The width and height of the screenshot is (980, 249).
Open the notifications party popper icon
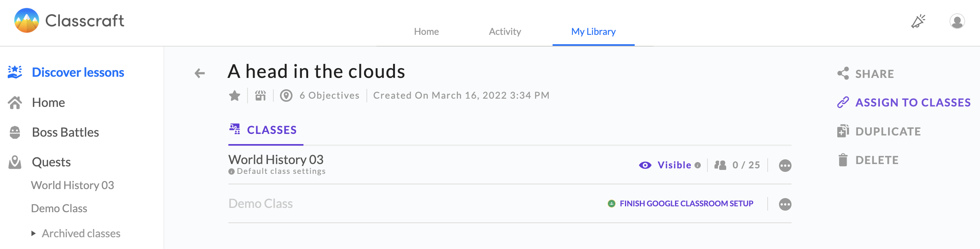pyautogui.click(x=918, y=21)
